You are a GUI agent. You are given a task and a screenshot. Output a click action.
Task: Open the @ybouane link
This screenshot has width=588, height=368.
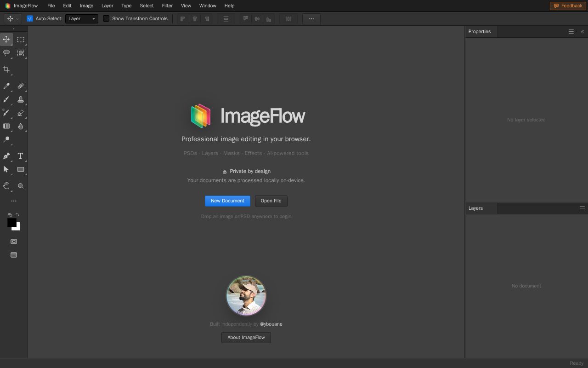[x=271, y=324]
